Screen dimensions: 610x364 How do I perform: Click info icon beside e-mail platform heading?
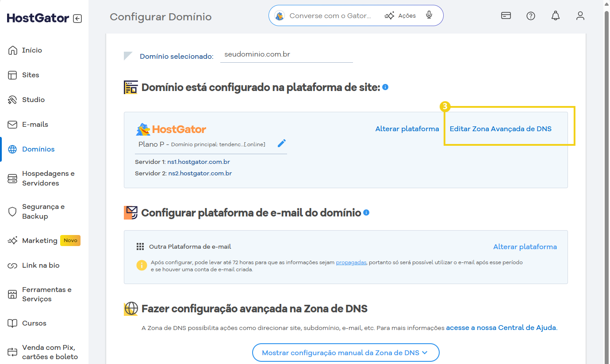pos(366,212)
